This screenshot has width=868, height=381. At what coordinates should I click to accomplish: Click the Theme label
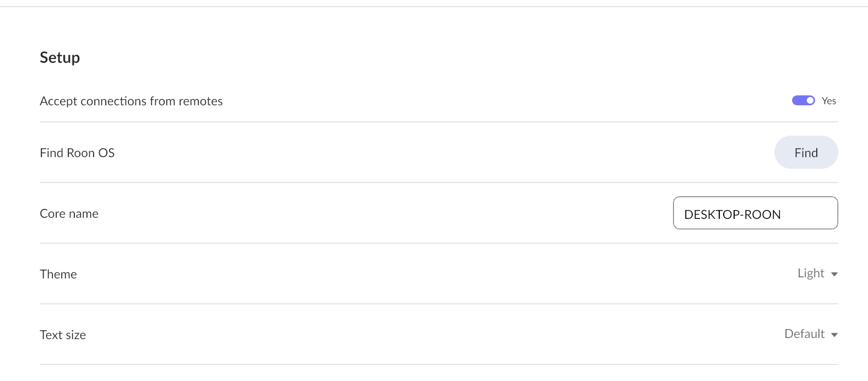click(x=58, y=275)
